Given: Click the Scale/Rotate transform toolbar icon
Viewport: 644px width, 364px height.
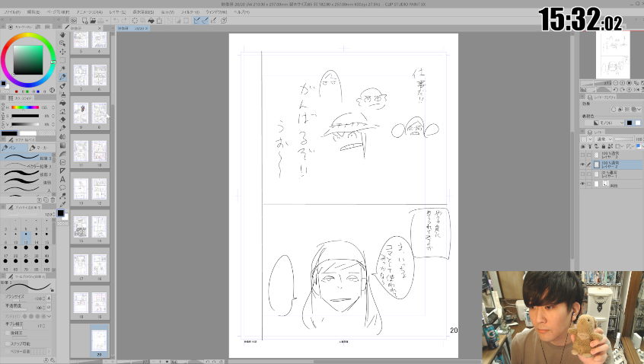Looking at the screenshot, I should (x=159, y=20).
